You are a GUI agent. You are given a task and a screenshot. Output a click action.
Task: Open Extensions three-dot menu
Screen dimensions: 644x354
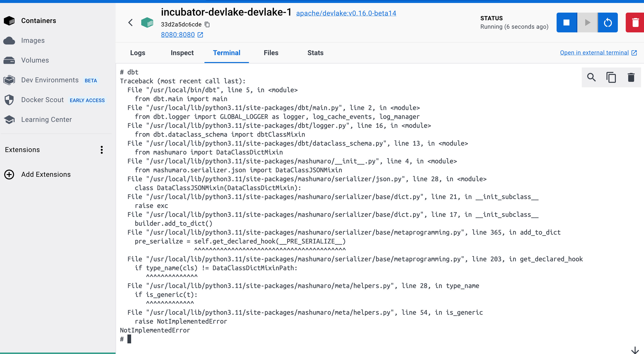coord(101,150)
